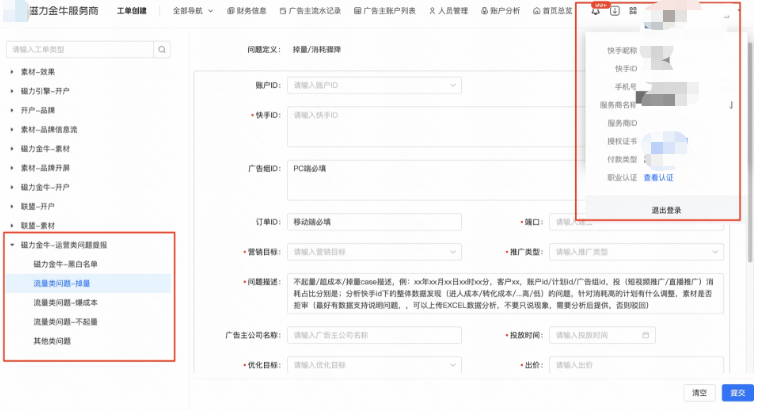Open the apps grid icon in top bar
Screen dimensions: 758x410
[633, 11]
